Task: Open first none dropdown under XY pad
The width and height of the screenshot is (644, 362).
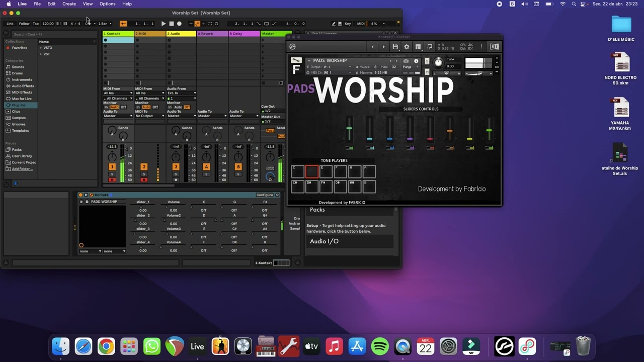Action: 90,251
